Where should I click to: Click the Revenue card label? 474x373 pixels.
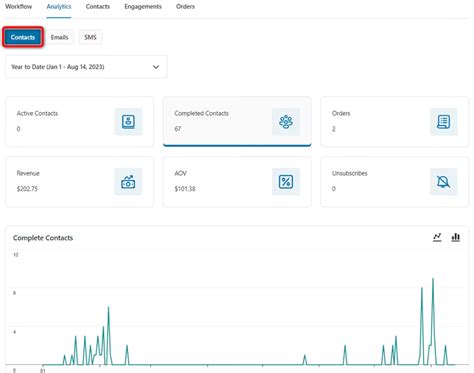pos(28,173)
